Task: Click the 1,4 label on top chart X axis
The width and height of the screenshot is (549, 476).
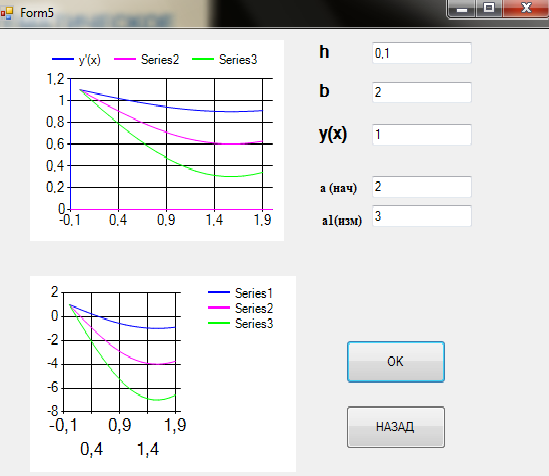Action: [214, 220]
